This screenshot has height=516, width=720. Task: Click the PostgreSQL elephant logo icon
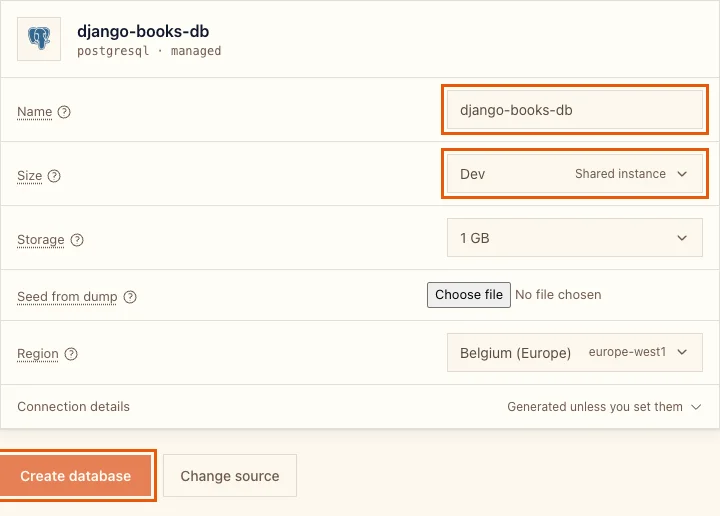39,39
